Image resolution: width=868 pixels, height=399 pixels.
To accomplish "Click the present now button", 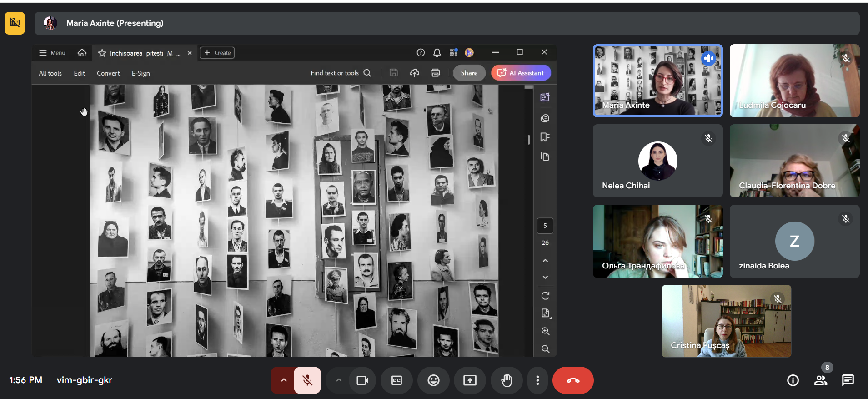I will (x=470, y=380).
